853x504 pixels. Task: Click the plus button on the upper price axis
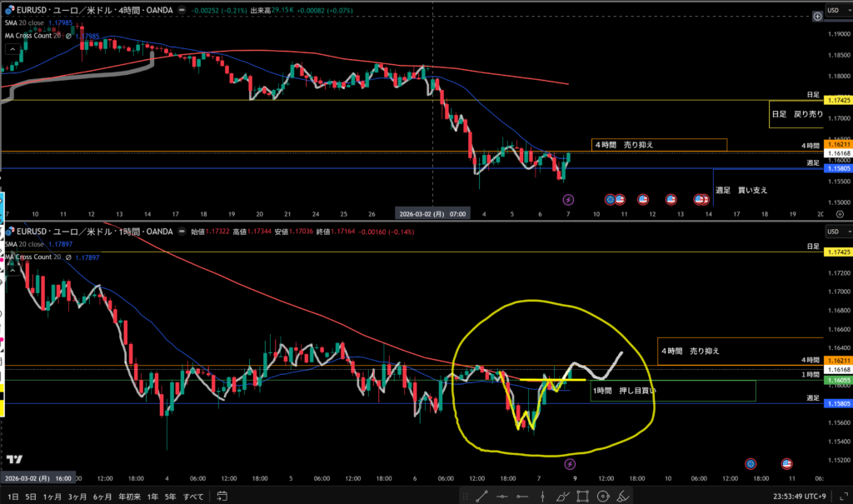pos(817,17)
